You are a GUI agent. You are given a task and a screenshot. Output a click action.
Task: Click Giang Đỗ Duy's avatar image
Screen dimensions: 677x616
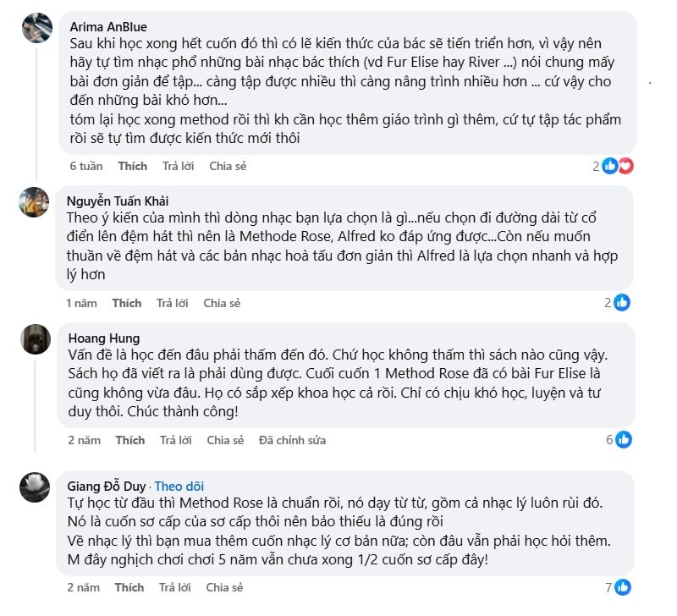[36, 487]
